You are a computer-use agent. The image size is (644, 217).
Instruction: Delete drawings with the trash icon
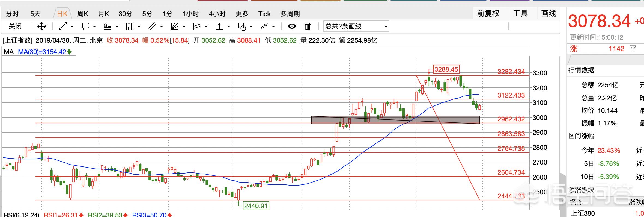click(x=308, y=26)
